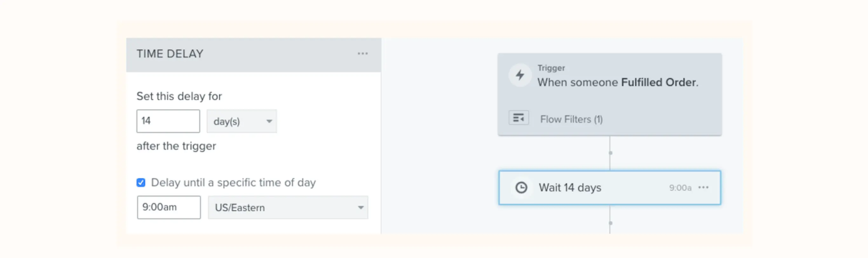Click the 9:00a time label on the step
The image size is (868, 258).
tap(680, 187)
